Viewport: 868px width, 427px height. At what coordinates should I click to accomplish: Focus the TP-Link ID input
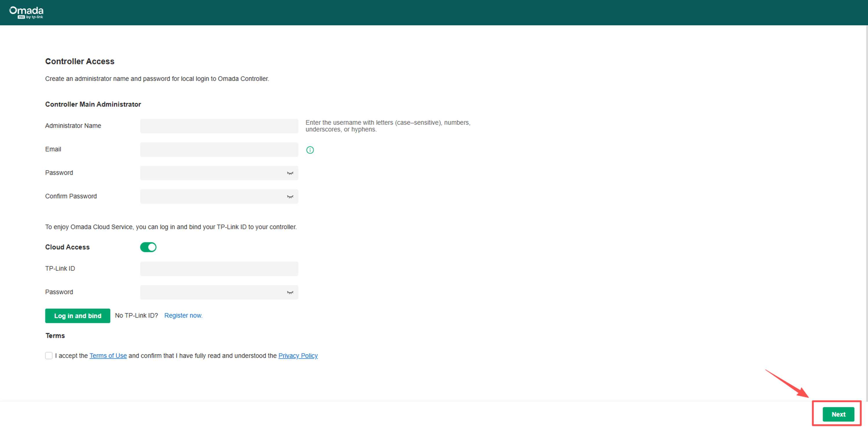point(219,268)
